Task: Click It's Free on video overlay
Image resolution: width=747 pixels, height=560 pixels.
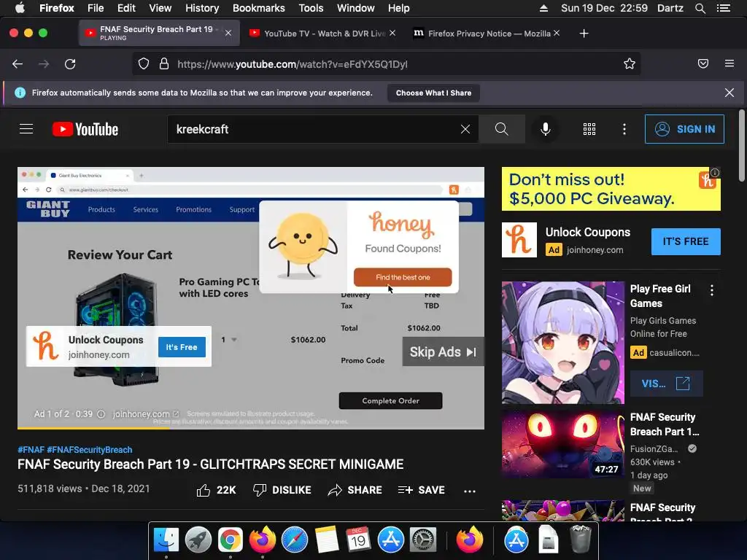Action: [x=182, y=347]
